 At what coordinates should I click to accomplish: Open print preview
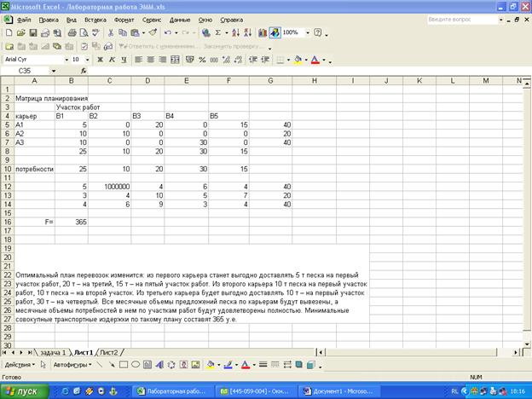point(84,32)
